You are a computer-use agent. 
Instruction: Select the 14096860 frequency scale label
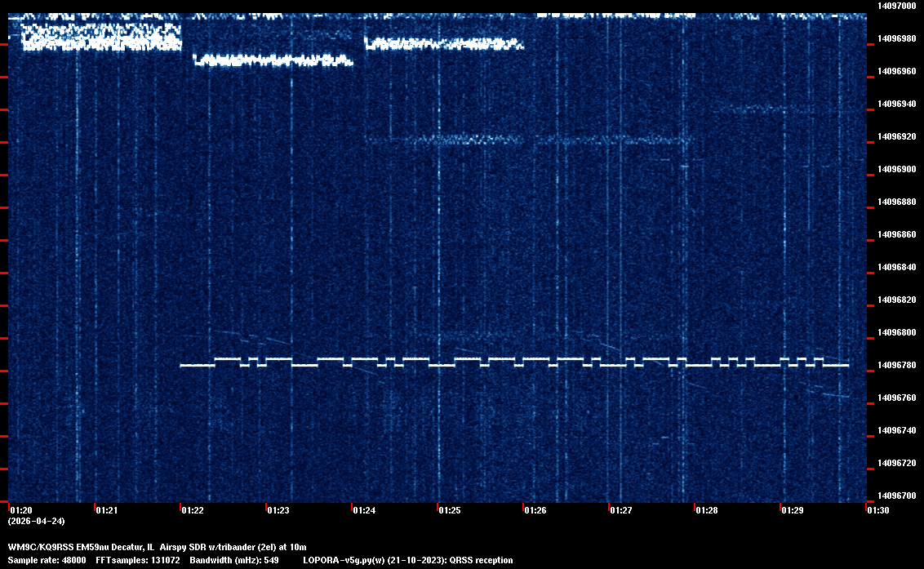click(x=896, y=234)
